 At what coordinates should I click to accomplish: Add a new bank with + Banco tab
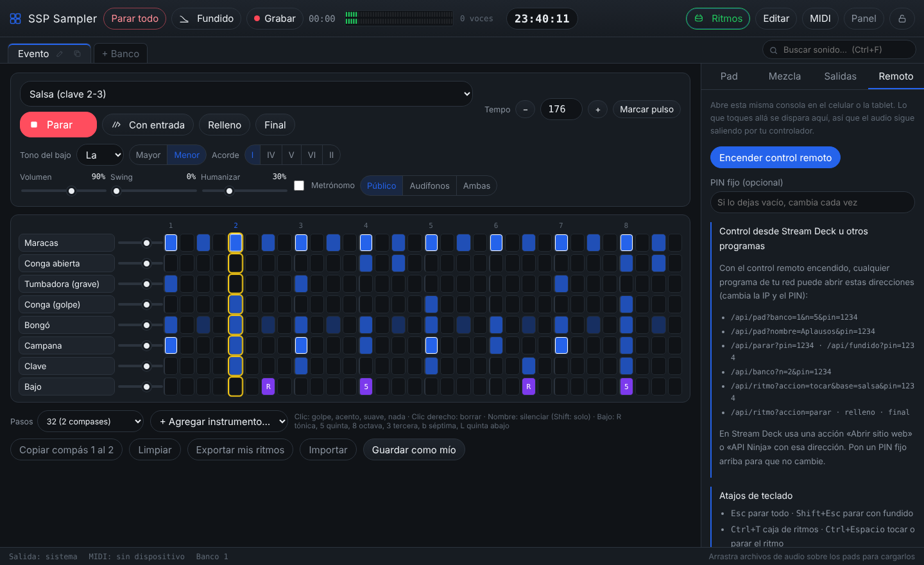121,54
